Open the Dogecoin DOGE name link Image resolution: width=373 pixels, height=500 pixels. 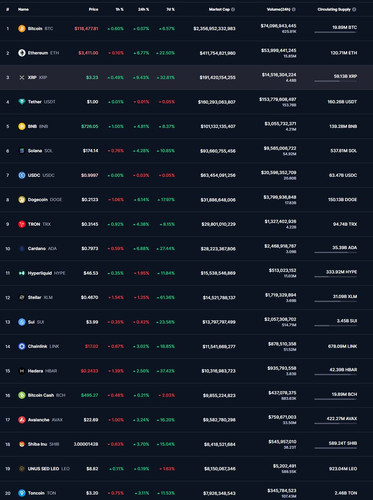click(45, 200)
